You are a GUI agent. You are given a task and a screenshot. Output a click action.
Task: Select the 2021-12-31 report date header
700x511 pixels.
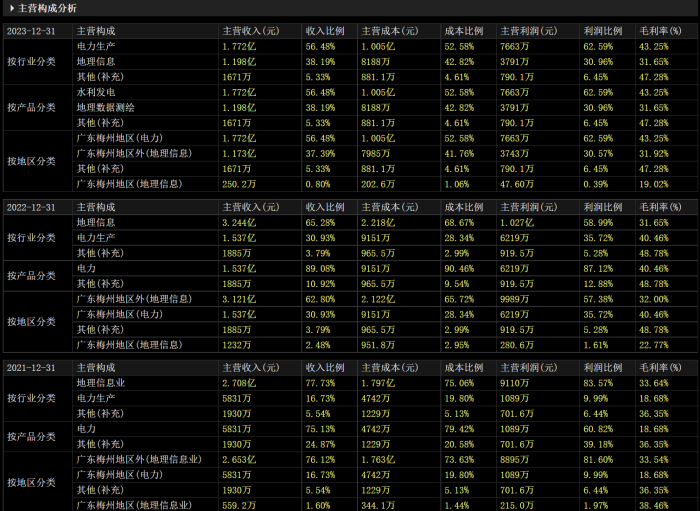coord(31,368)
